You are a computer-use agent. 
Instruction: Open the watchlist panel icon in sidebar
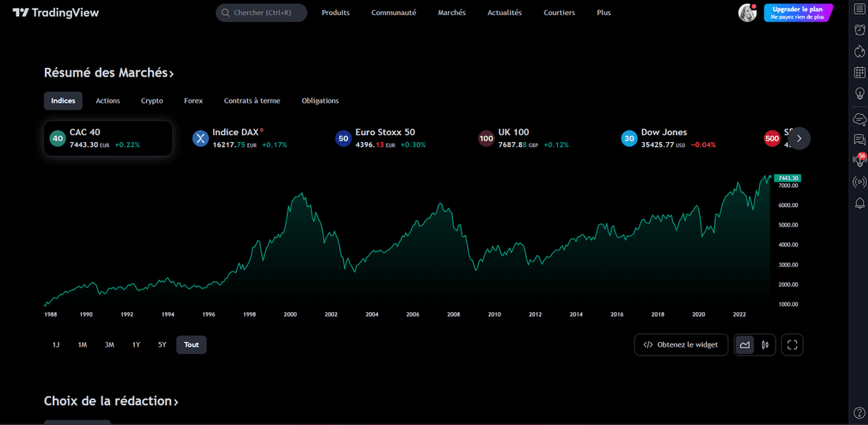pos(859,10)
